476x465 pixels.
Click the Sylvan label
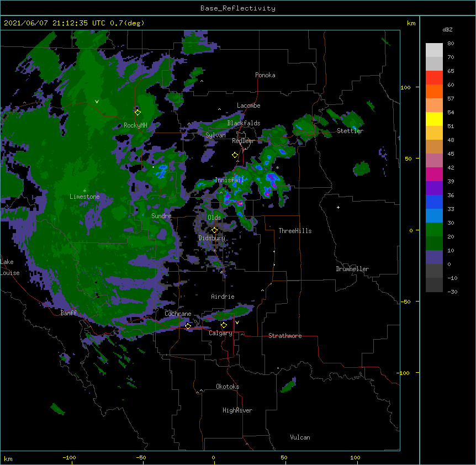pyautogui.click(x=215, y=135)
